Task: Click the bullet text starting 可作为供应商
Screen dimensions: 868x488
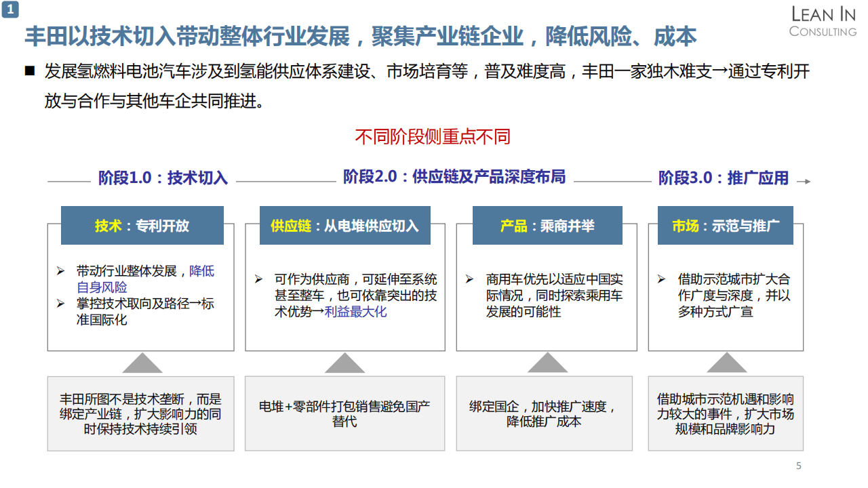Action: point(355,296)
